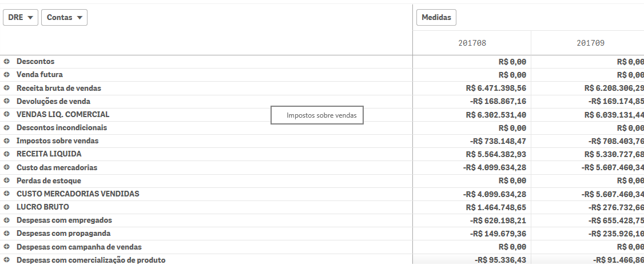644x265 pixels.
Task: Open the DRE dimension dropdown
Action: 21,18
